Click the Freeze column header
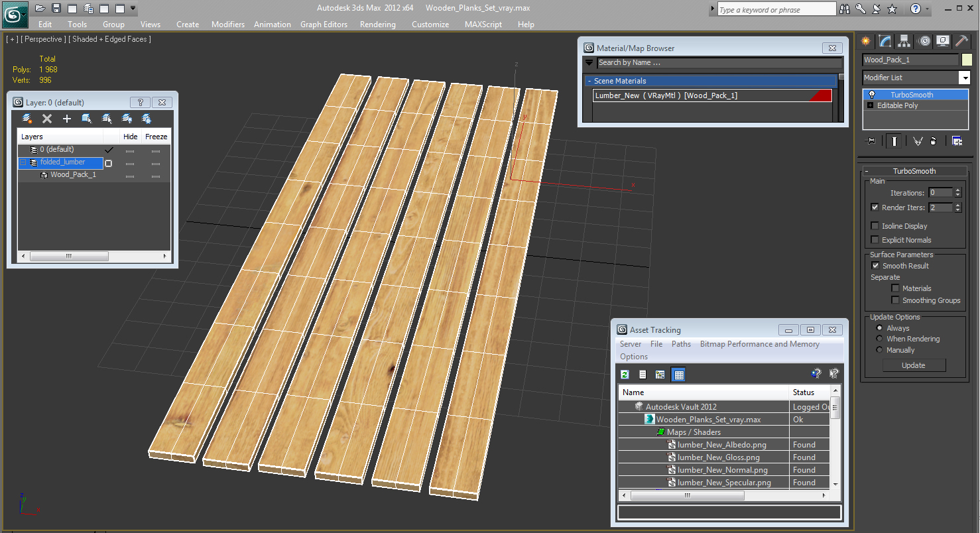The image size is (980, 533). click(x=156, y=137)
